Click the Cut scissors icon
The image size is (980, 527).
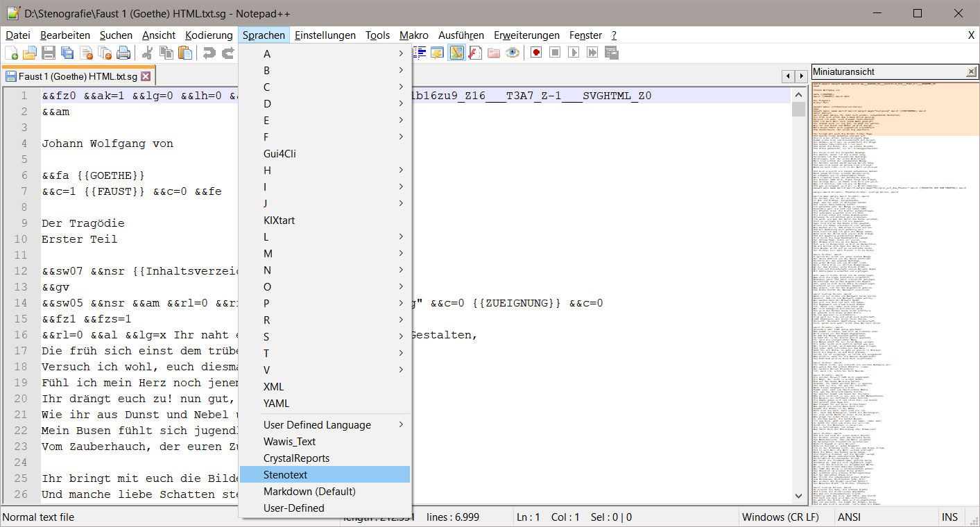coord(147,53)
